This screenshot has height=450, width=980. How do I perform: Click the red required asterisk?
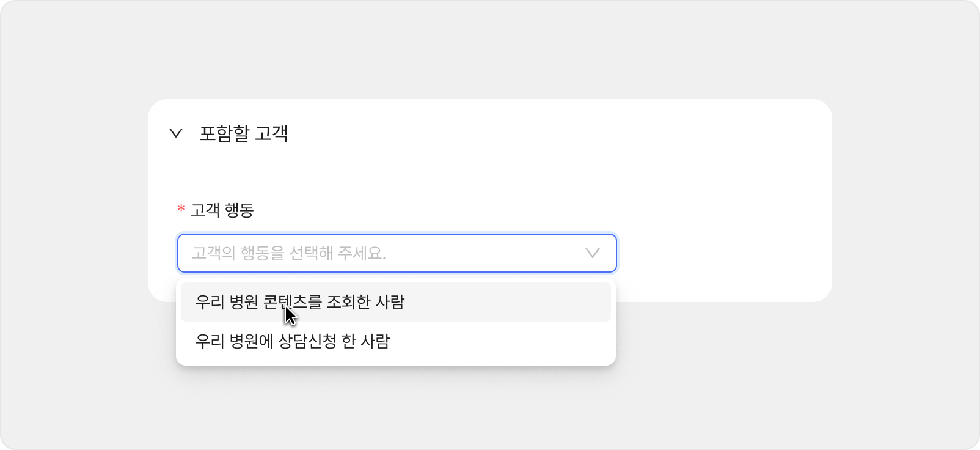point(181,210)
